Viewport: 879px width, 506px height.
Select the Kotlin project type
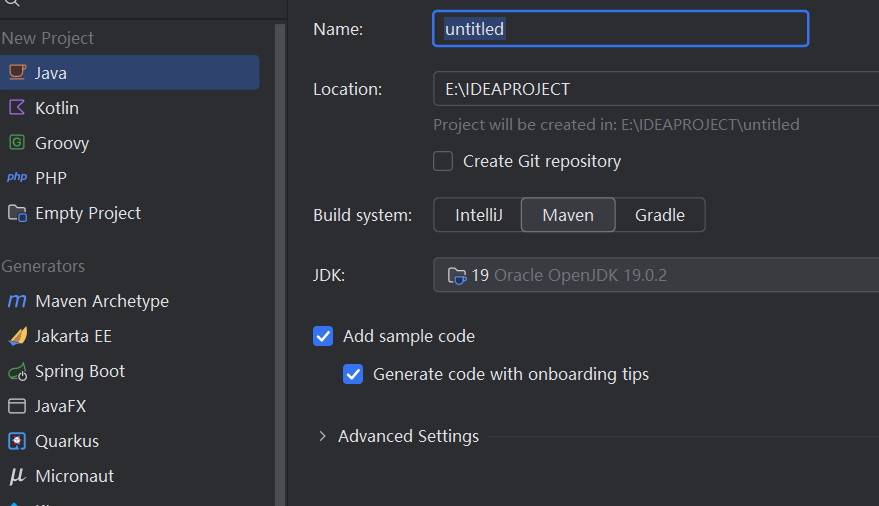point(129,108)
